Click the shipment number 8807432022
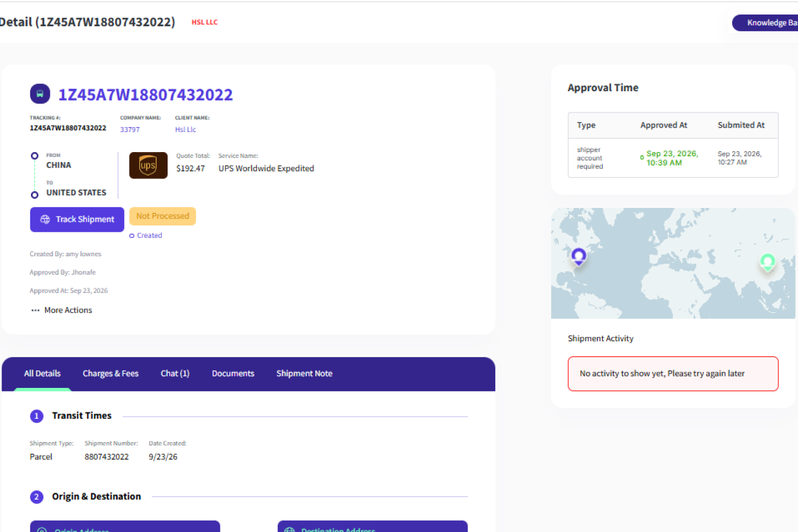 (107, 457)
